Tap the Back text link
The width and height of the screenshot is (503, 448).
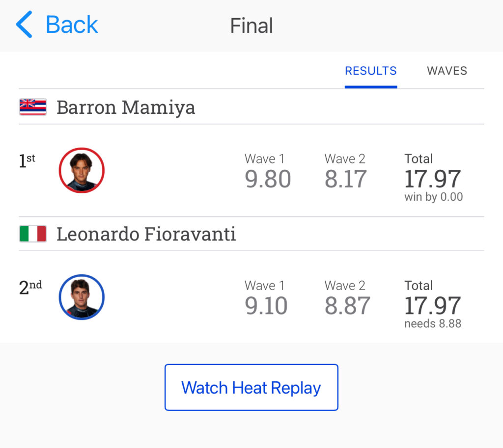[72, 26]
